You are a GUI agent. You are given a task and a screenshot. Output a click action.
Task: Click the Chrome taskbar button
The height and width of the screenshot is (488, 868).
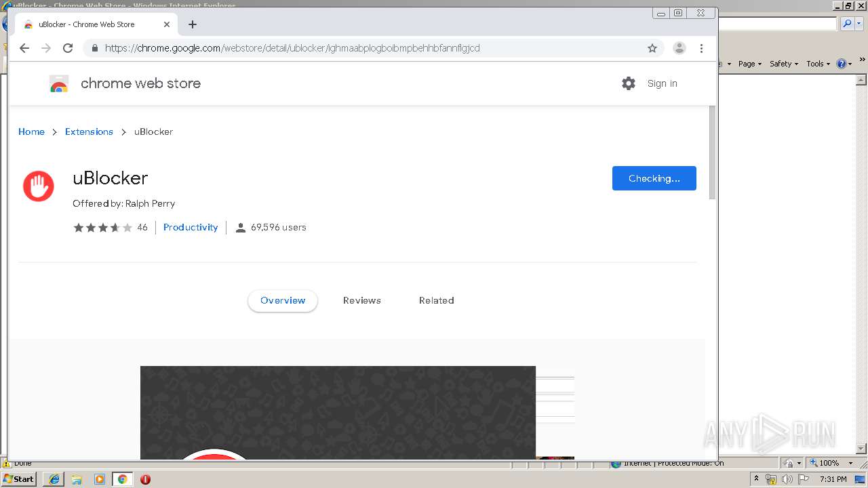122,479
